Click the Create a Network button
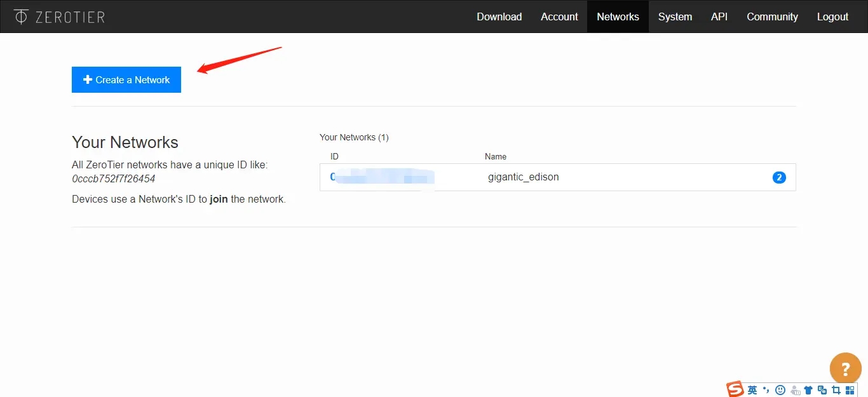Viewport: 868px width, 397px height. pyautogui.click(x=126, y=79)
